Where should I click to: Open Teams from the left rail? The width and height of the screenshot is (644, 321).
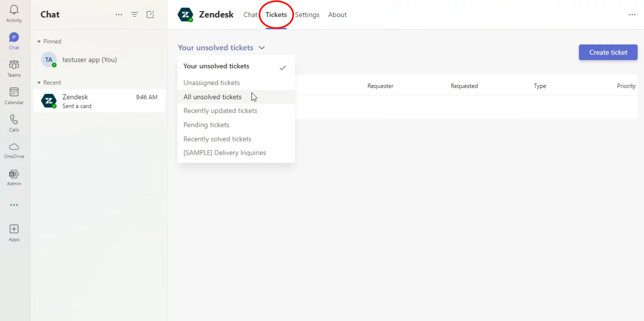pos(14,68)
